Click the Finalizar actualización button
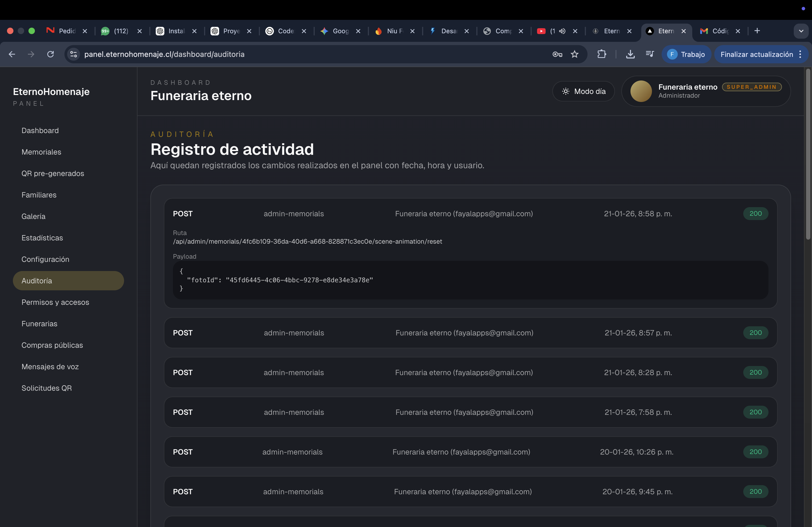 (x=756, y=54)
